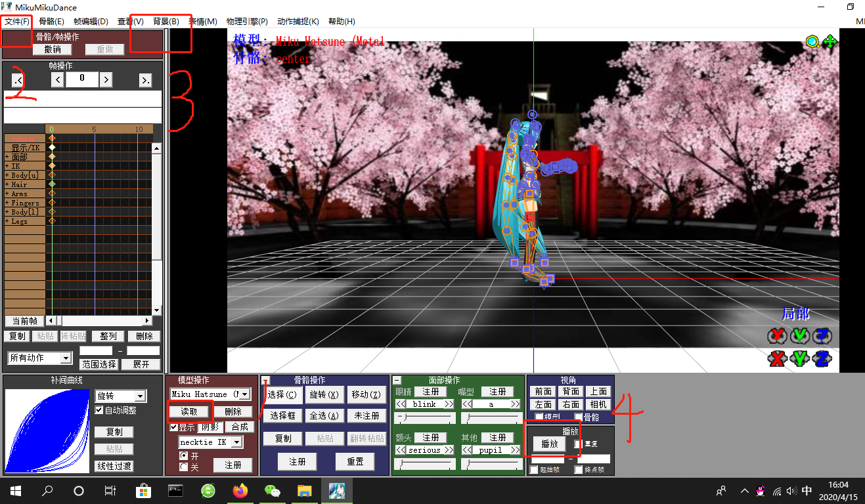Open Task View from the taskbar

click(x=110, y=490)
